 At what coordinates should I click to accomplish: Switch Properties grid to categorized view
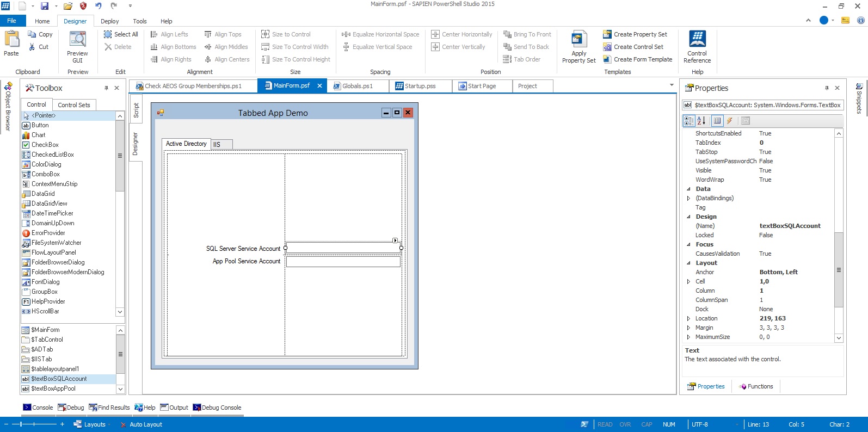pyautogui.click(x=688, y=121)
